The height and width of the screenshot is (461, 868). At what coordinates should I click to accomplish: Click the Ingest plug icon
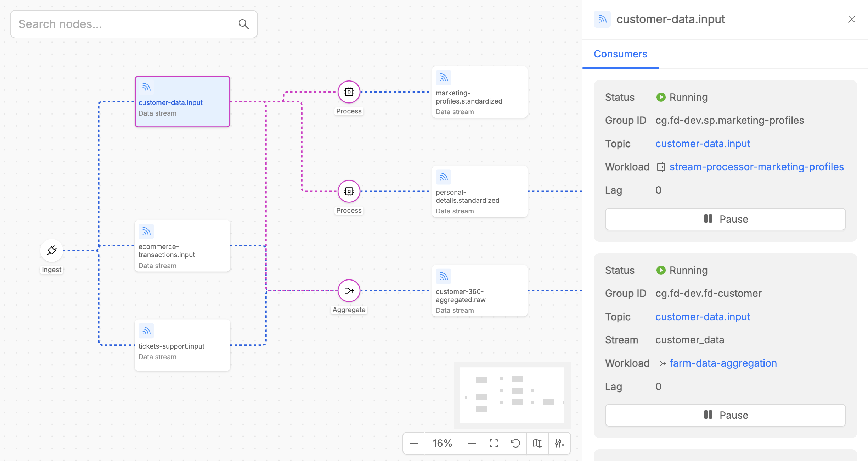(x=51, y=250)
